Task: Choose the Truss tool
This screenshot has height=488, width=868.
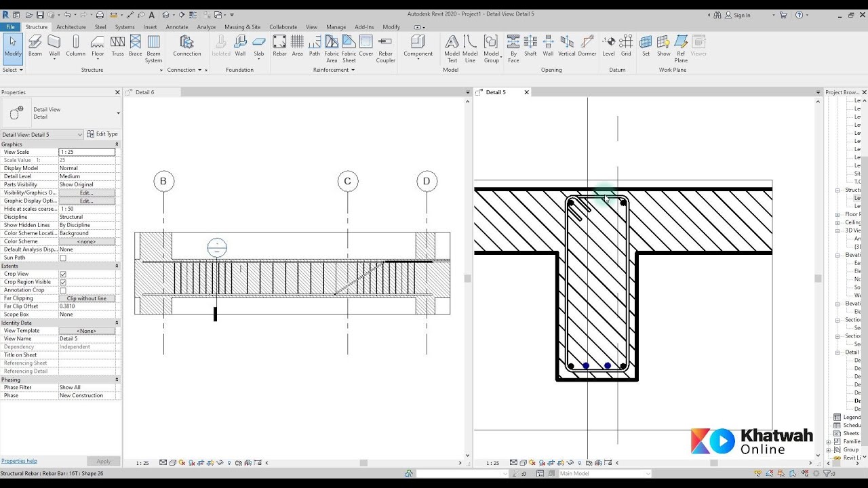Action: pos(117,45)
